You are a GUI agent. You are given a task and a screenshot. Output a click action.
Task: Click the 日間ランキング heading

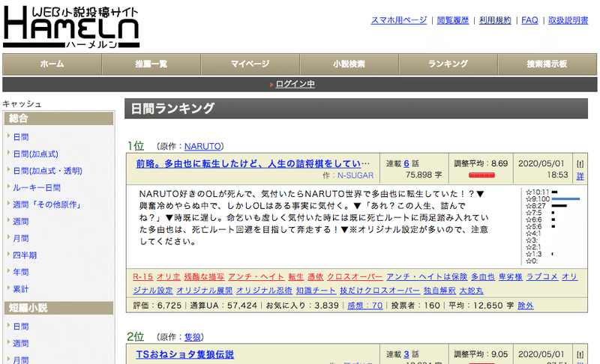(x=172, y=109)
